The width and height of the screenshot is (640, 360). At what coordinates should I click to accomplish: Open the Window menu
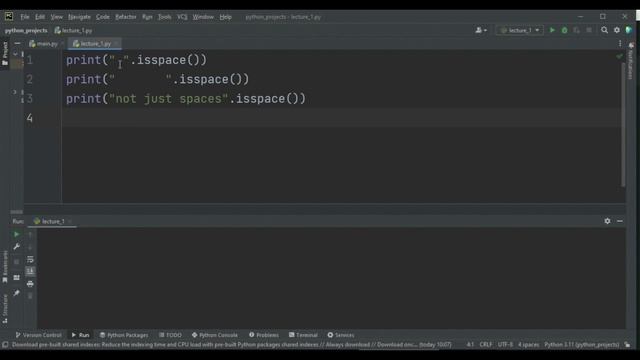pos(203,17)
